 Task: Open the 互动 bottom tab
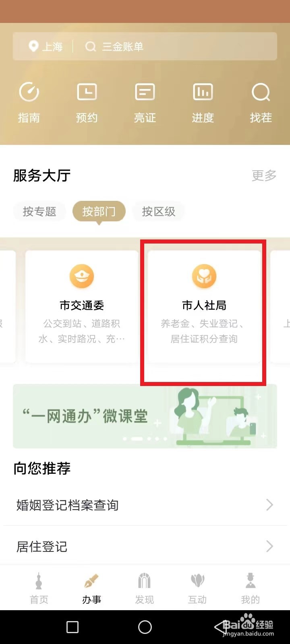point(197,588)
